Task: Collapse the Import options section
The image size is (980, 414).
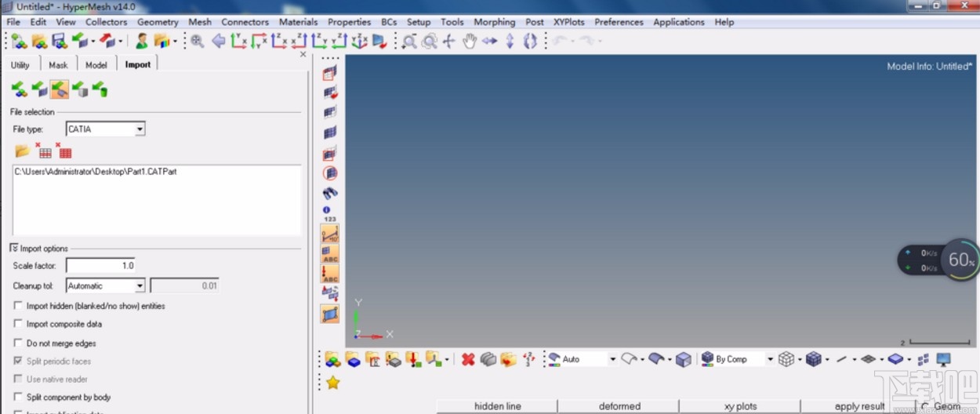Action: click(x=14, y=249)
